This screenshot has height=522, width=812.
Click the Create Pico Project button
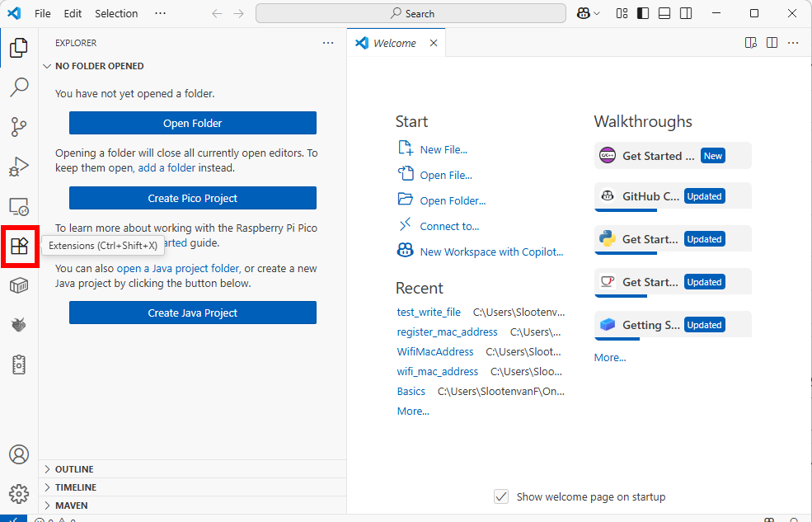tap(193, 199)
